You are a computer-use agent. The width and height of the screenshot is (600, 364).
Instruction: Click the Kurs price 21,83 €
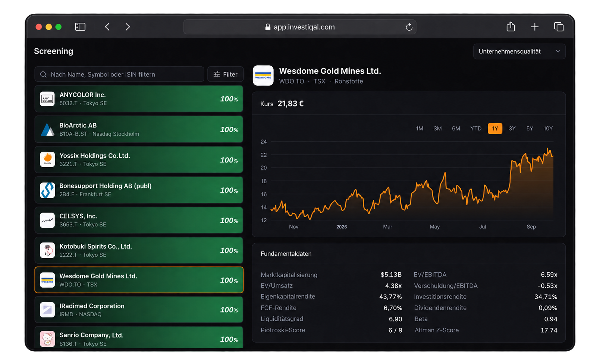click(x=290, y=104)
